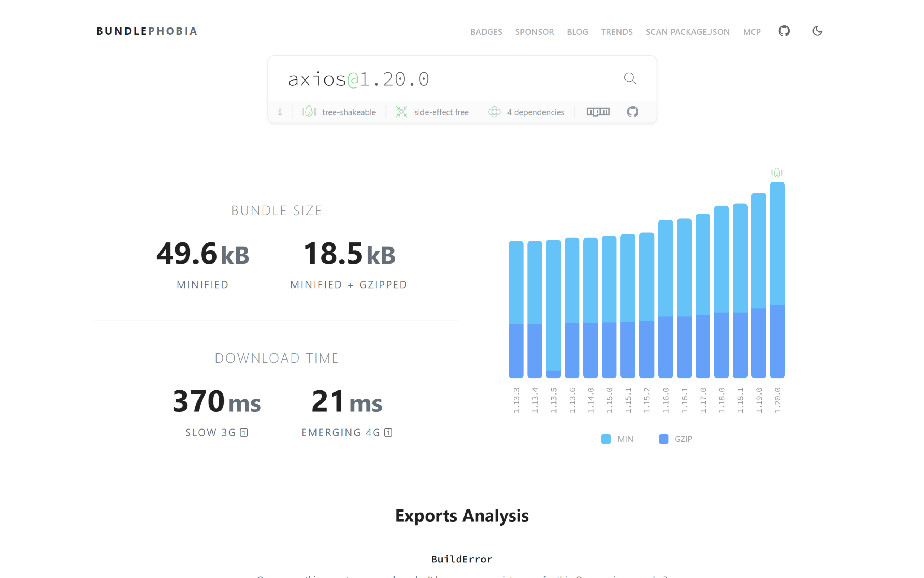Click the 49.6 kB minified value

(203, 254)
